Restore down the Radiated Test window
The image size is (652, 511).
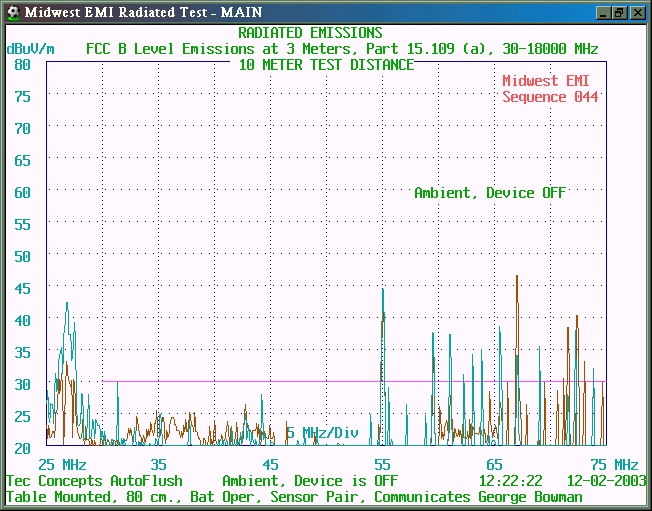619,12
